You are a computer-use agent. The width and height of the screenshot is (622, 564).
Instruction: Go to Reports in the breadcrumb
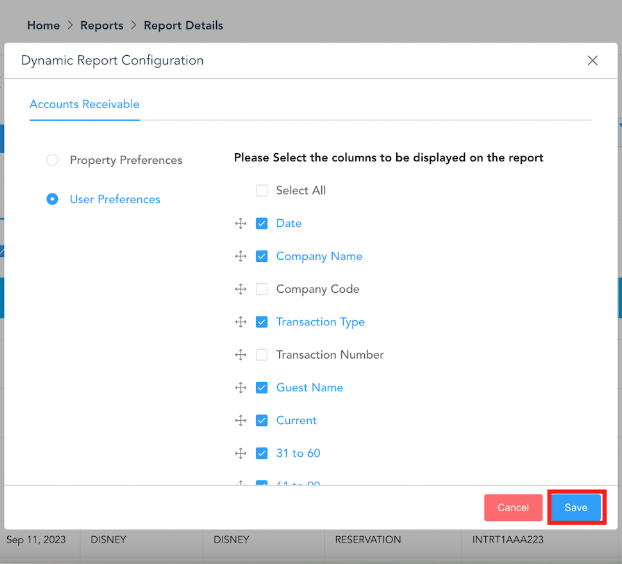[102, 25]
